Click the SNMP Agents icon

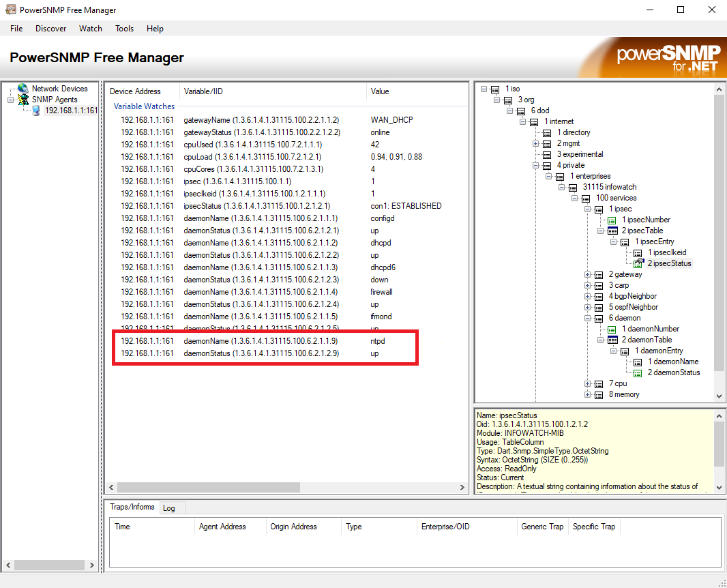tap(23, 100)
